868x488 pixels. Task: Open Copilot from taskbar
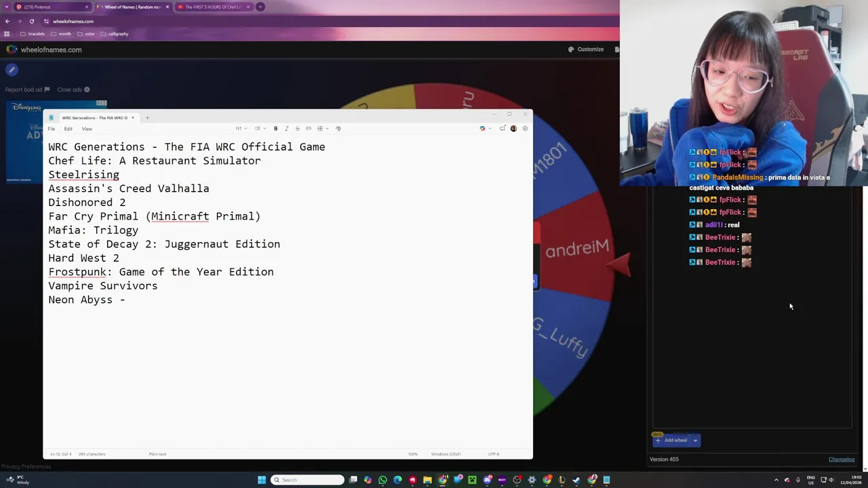click(368, 480)
